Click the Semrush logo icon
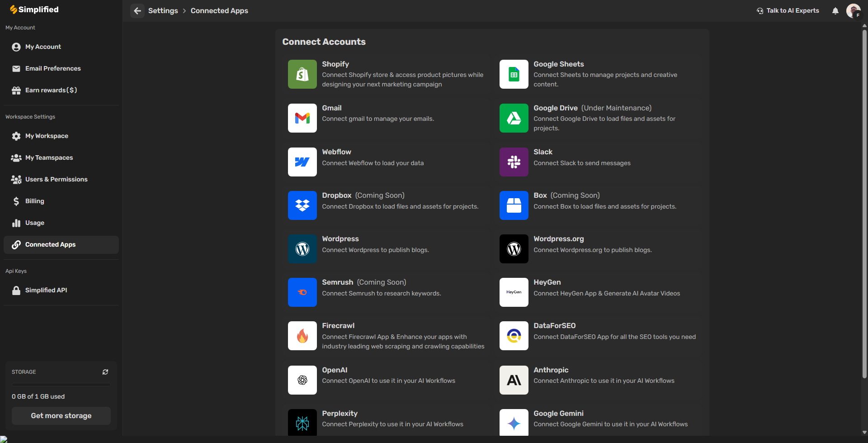Screen dimensions: 868x443 tap(302, 292)
